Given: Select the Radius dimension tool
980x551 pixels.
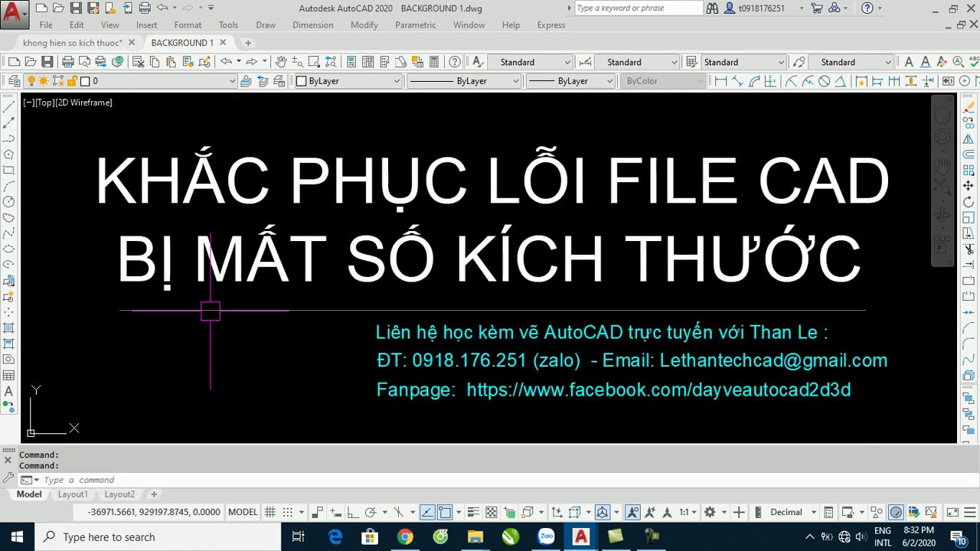Looking at the screenshot, I should pyautogui.click(x=791, y=81).
